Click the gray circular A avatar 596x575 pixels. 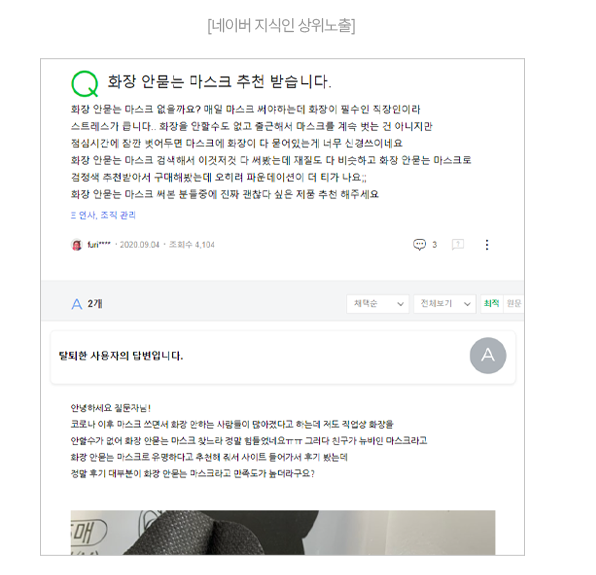point(488,355)
